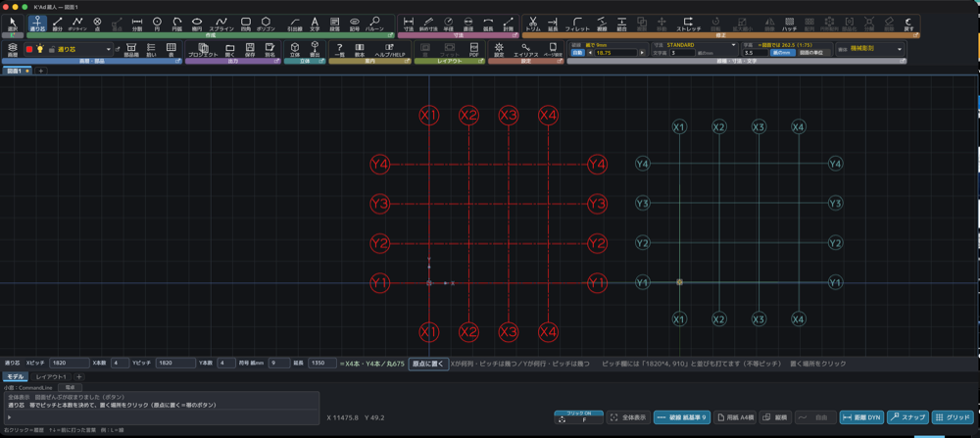Toggle the layer lightbulb visibility
The width and height of the screenshot is (980, 438).
coord(39,49)
